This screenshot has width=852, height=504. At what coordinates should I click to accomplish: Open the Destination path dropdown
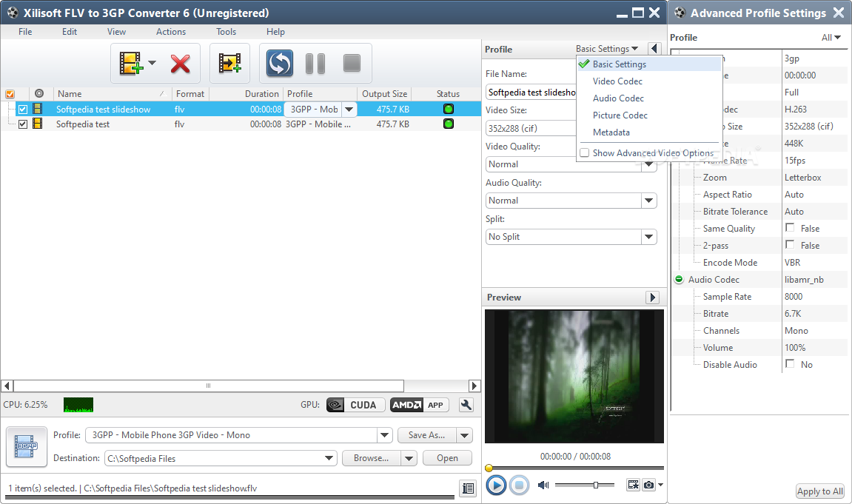(x=329, y=458)
